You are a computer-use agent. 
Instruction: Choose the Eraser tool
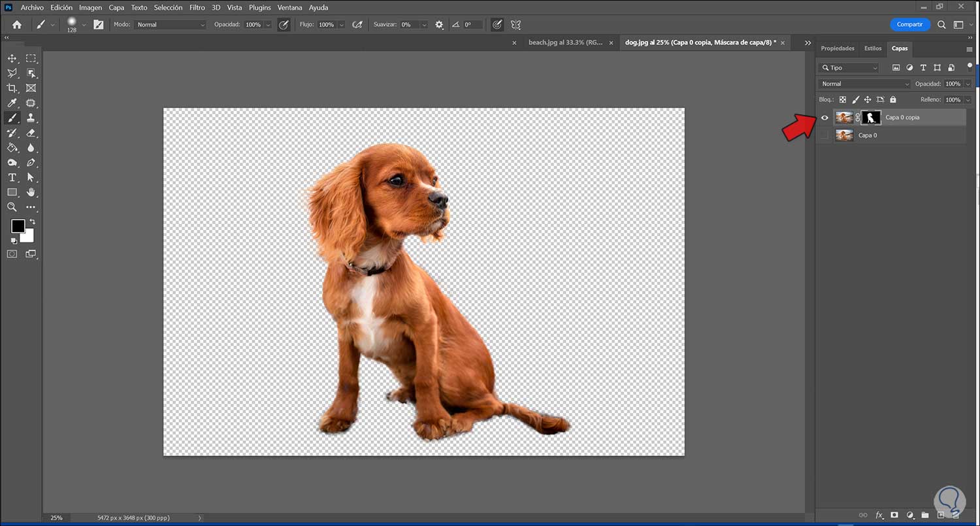(31, 133)
